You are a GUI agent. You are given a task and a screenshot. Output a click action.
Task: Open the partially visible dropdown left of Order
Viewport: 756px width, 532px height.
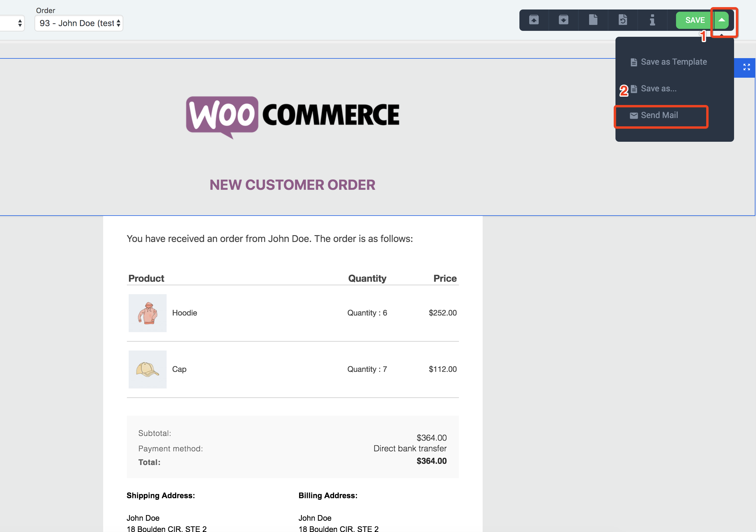12,23
